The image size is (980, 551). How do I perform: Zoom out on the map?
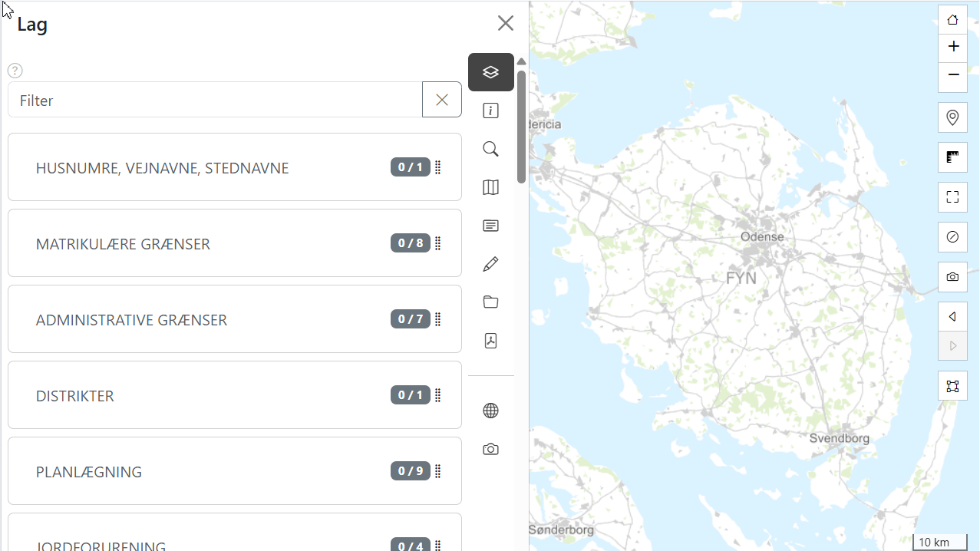pos(952,74)
